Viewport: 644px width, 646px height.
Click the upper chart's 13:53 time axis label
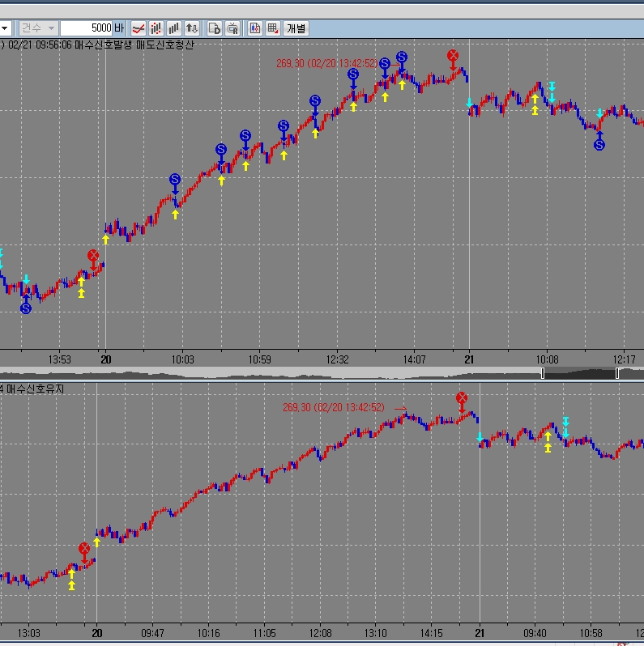click(x=59, y=359)
